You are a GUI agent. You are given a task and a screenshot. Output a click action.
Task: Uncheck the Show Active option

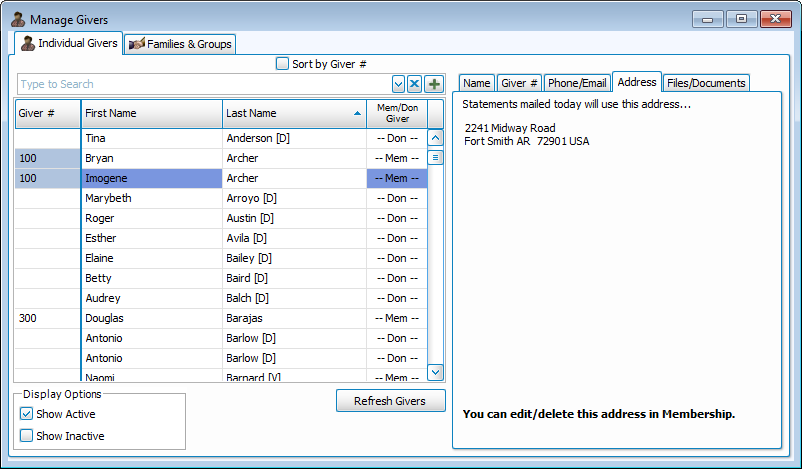click(27, 414)
